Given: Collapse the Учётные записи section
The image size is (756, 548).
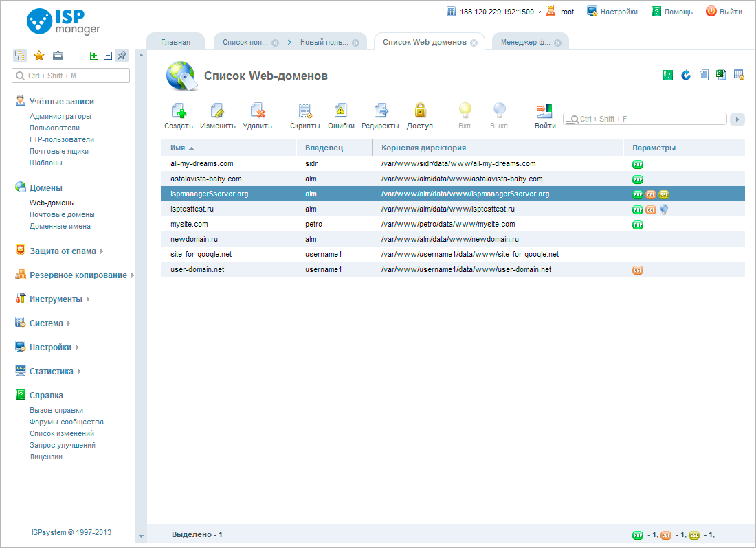Looking at the screenshot, I should click(x=62, y=102).
